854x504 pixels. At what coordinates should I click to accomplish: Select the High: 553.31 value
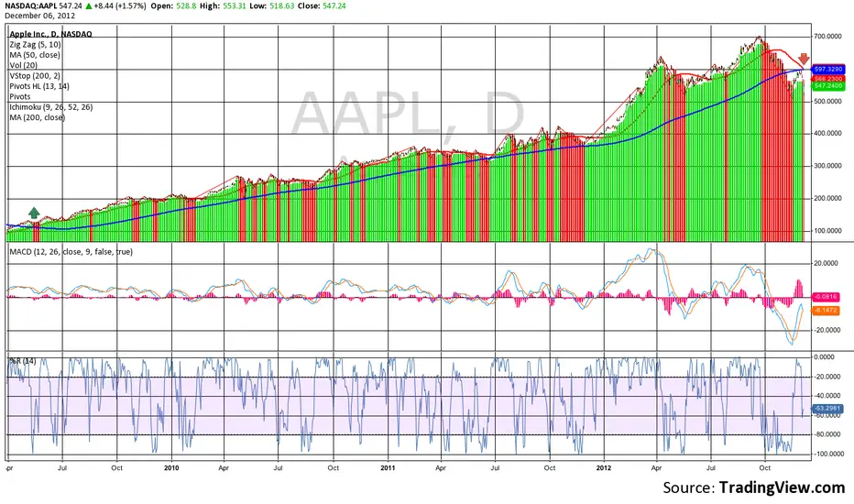[x=223, y=6]
